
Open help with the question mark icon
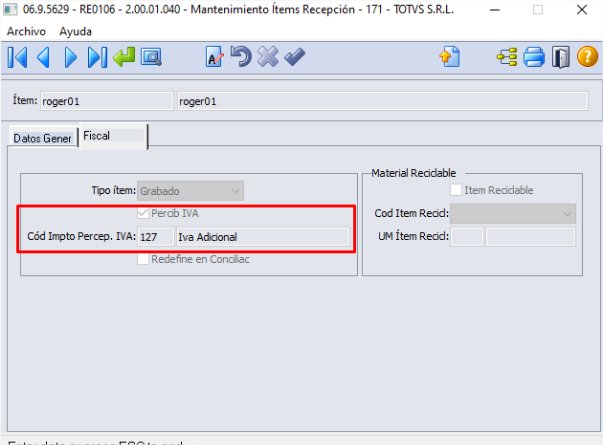click(587, 57)
